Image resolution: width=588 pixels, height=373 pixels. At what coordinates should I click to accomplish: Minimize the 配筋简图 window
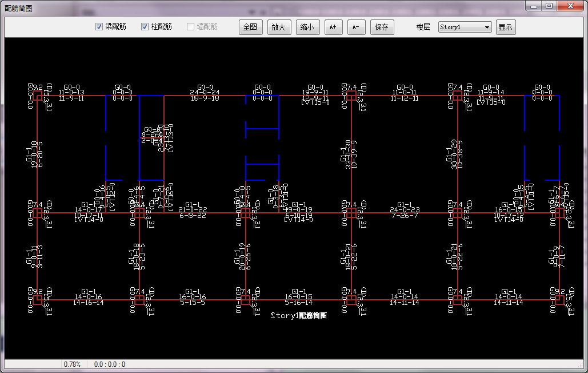[x=534, y=6]
